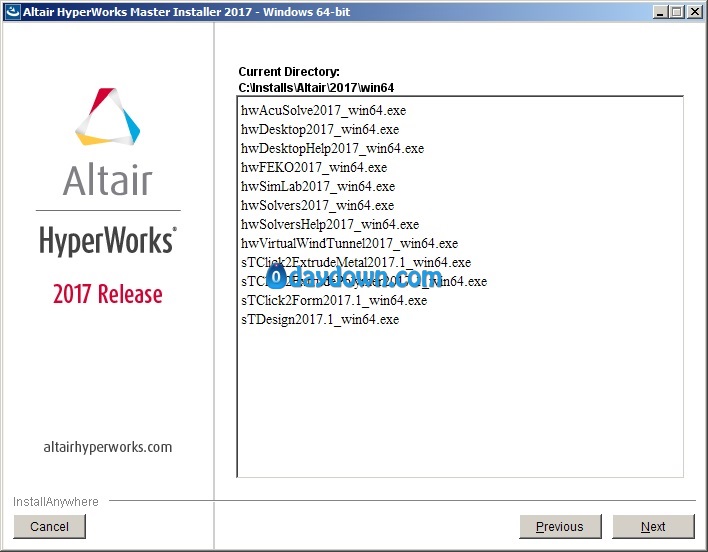Choose hwFEKO2017_win64.exe file

pos(314,167)
